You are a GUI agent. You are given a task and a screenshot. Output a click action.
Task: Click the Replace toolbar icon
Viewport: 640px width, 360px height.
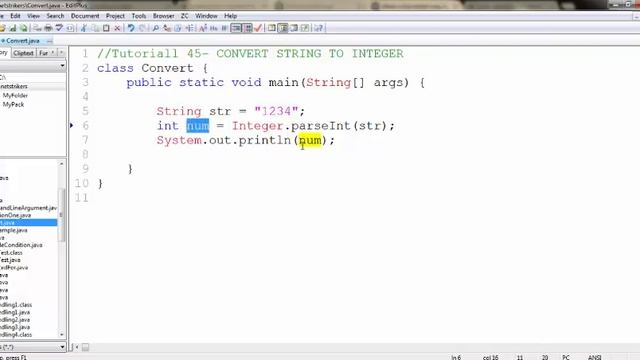point(167,28)
